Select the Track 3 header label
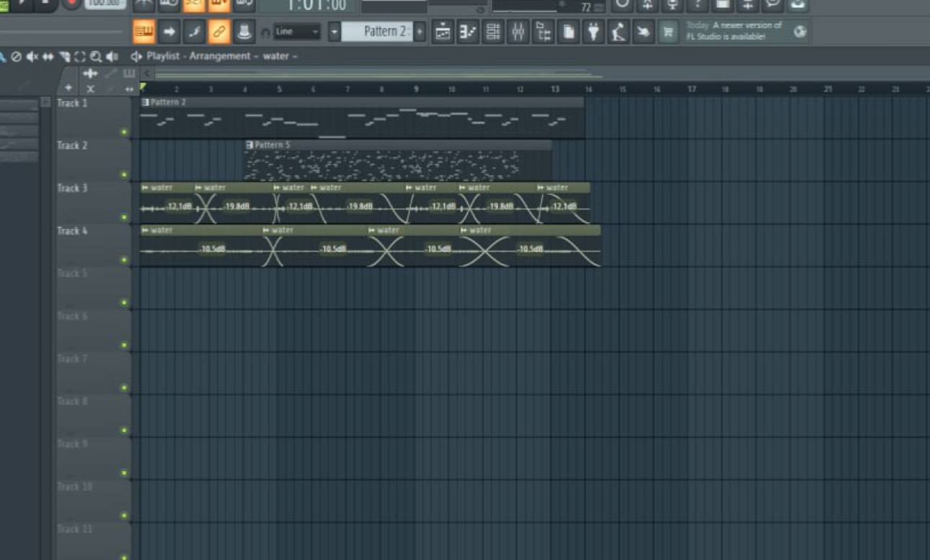Screen dimensions: 930x560 [x=72, y=188]
